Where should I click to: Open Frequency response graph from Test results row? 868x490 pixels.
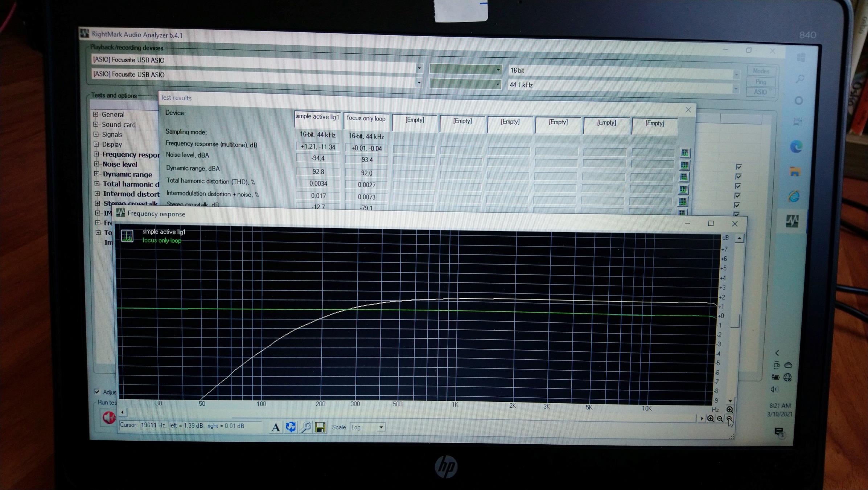(x=685, y=153)
